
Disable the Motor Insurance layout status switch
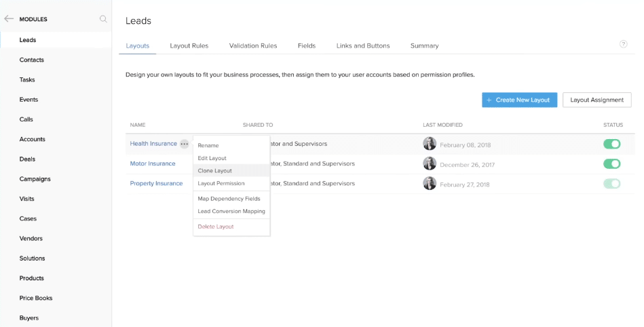point(611,163)
